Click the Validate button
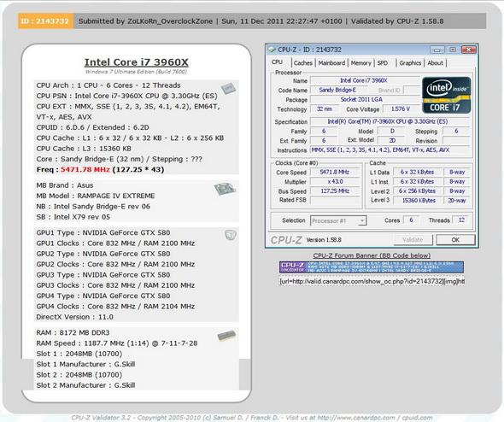The width and height of the screenshot is (504, 422). tap(413, 240)
